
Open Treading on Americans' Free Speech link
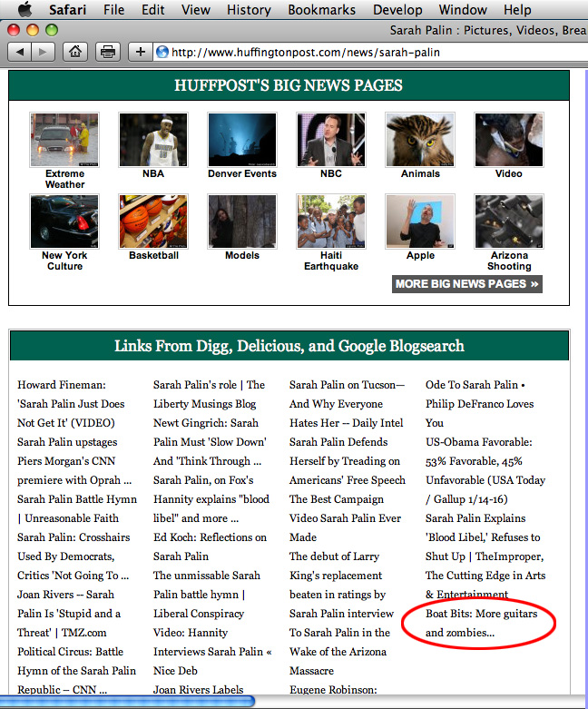(348, 461)
